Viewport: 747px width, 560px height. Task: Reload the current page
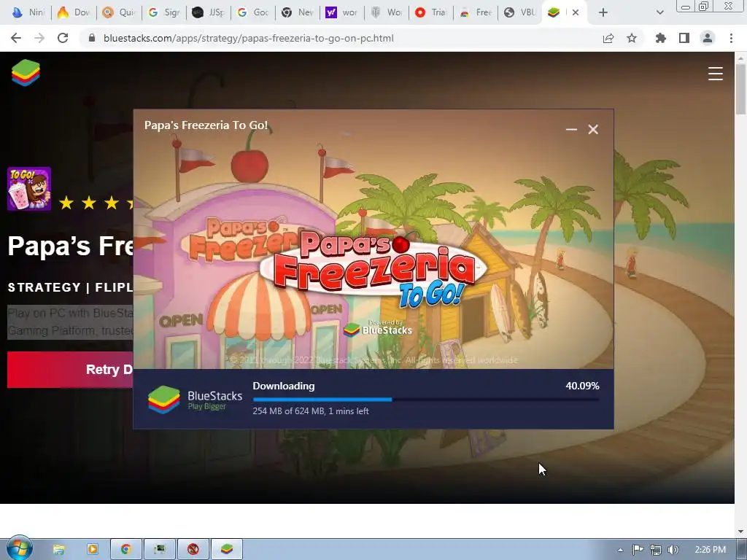[63, 38]
